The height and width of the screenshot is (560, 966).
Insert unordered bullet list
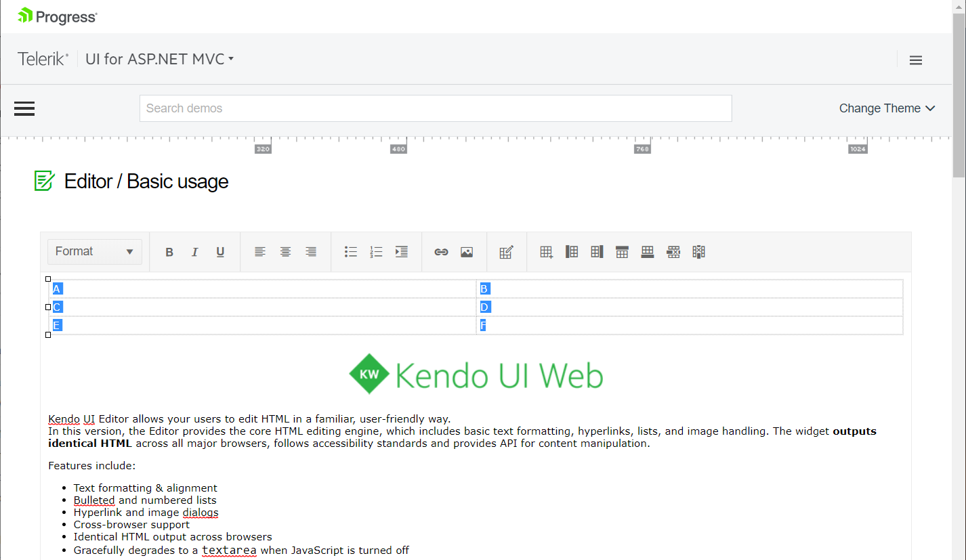click(351, 252)
